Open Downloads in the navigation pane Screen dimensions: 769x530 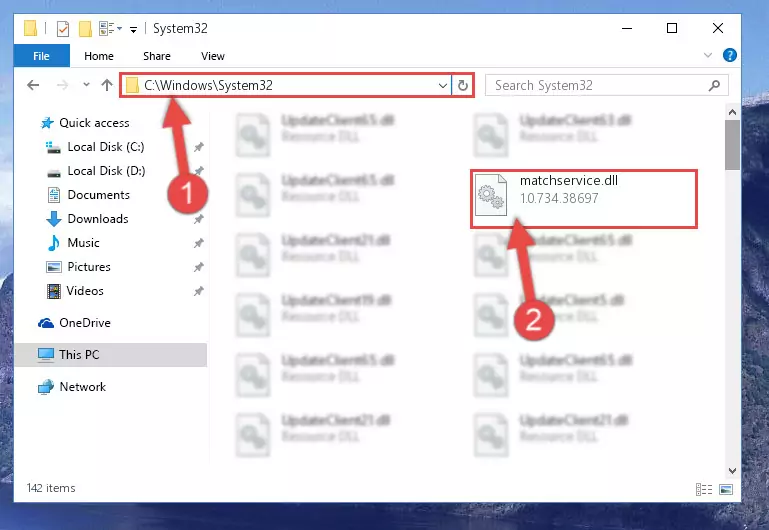point(98,219)
